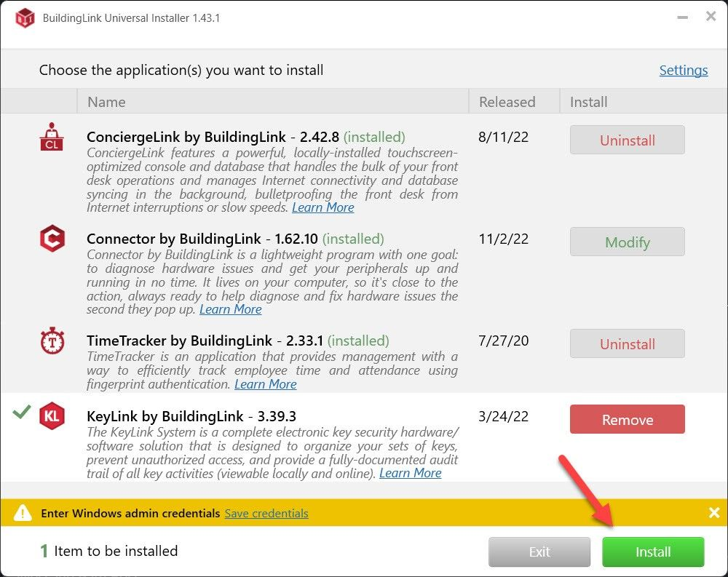The height and width of the screenshot is (577, 728).
Task: Click the 3/24/22 release date
Action: coord(503,416)
